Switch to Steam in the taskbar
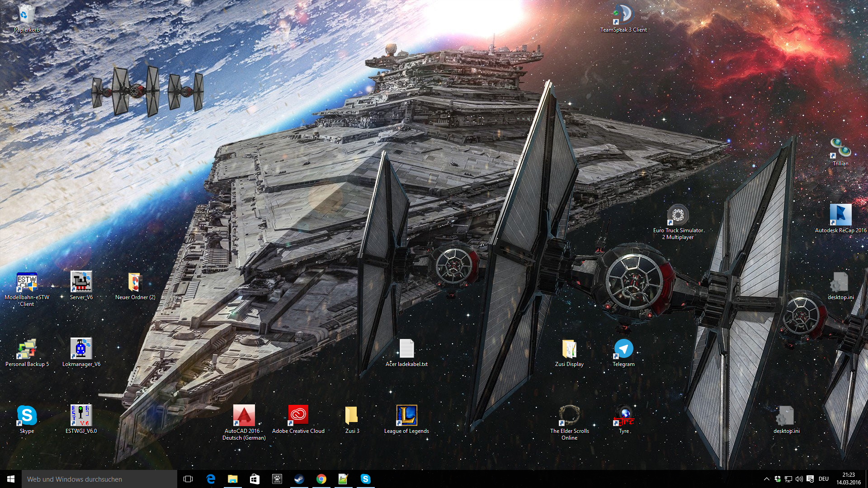This screenshot has height=488, width=868. coord(299,479)
